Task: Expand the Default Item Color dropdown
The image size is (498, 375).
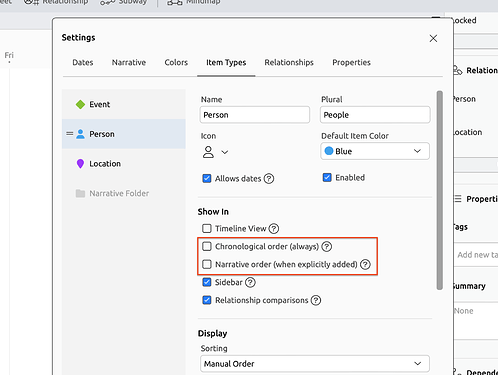Action: [x=375, y=151]
